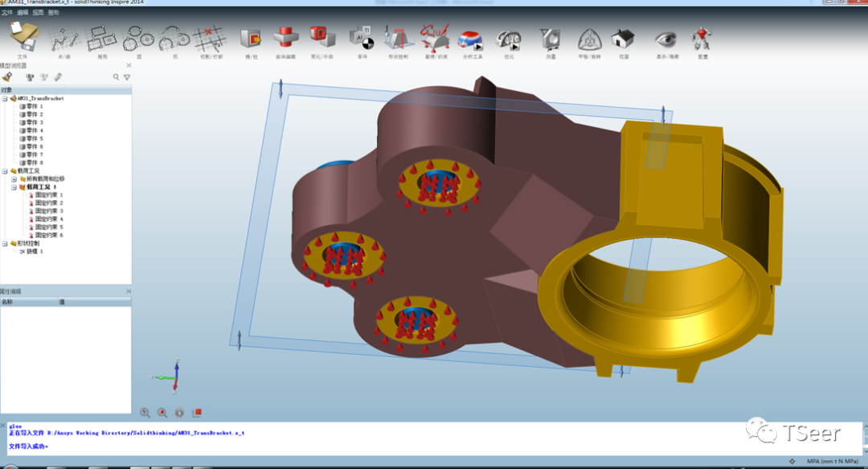Viewport: 868px width, 469px height.
Task: Open the 优化 (Optimize) tool
Action: [x=508, y=39]
